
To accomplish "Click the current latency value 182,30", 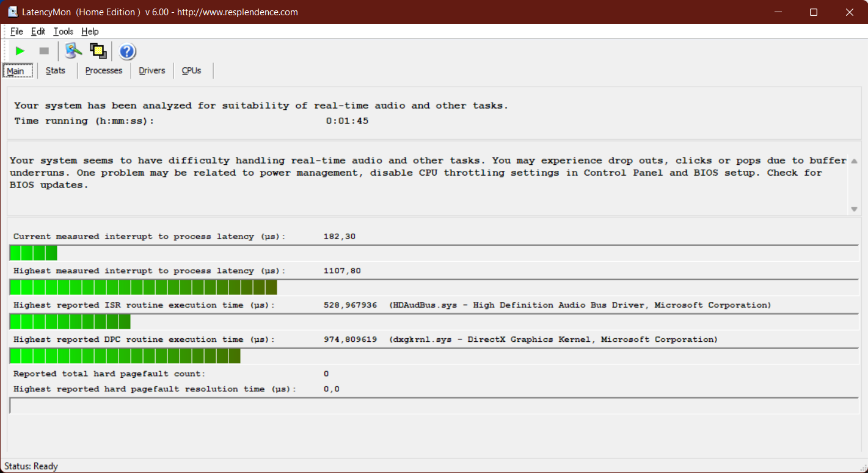I will (340, 236).
